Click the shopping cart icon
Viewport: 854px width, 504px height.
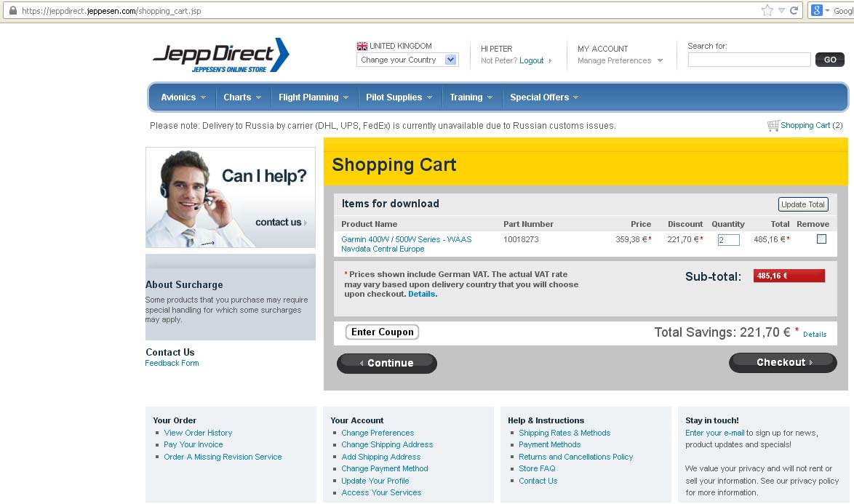point(773,126)
